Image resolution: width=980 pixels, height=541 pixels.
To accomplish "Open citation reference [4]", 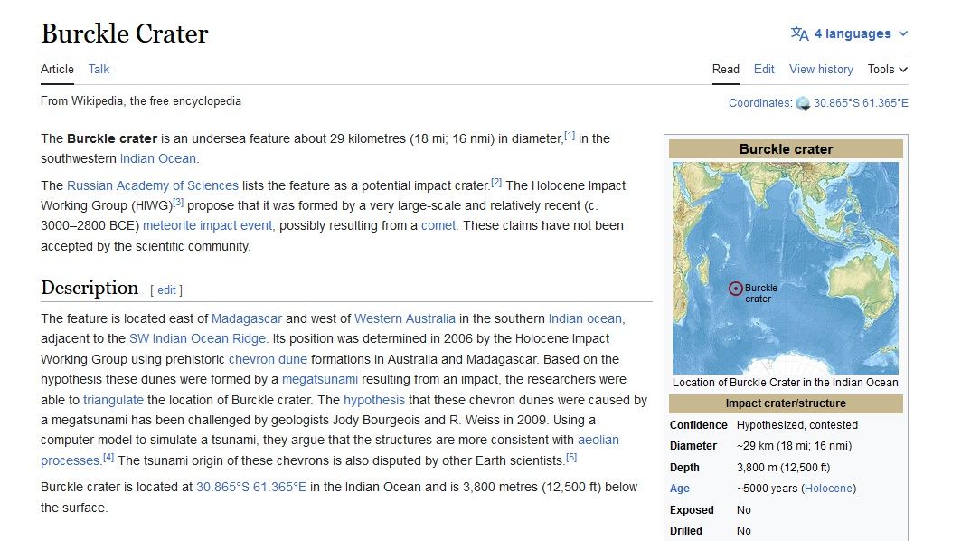I will click(x=108, y=458).
